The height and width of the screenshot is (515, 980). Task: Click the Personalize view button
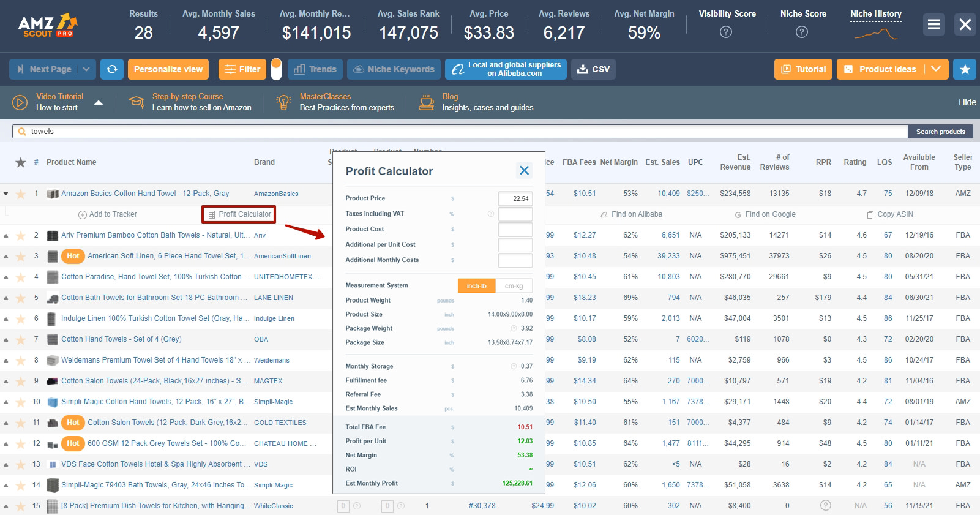pyautogui.click(x=168, y=69)
